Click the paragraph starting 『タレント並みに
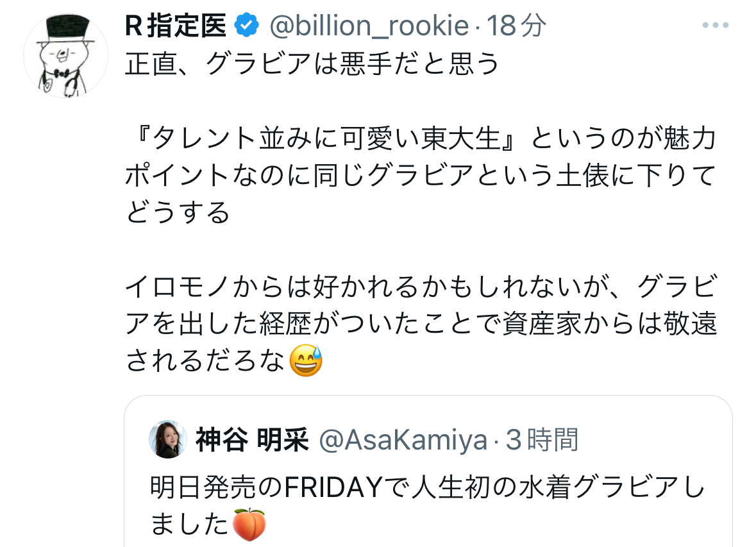 point(421,176)
